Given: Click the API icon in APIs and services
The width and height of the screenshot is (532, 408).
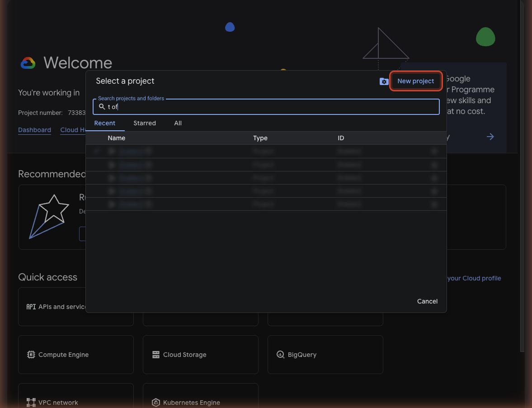Looking at the screenshot, I should pyautogui.click(x=31, y=307).
